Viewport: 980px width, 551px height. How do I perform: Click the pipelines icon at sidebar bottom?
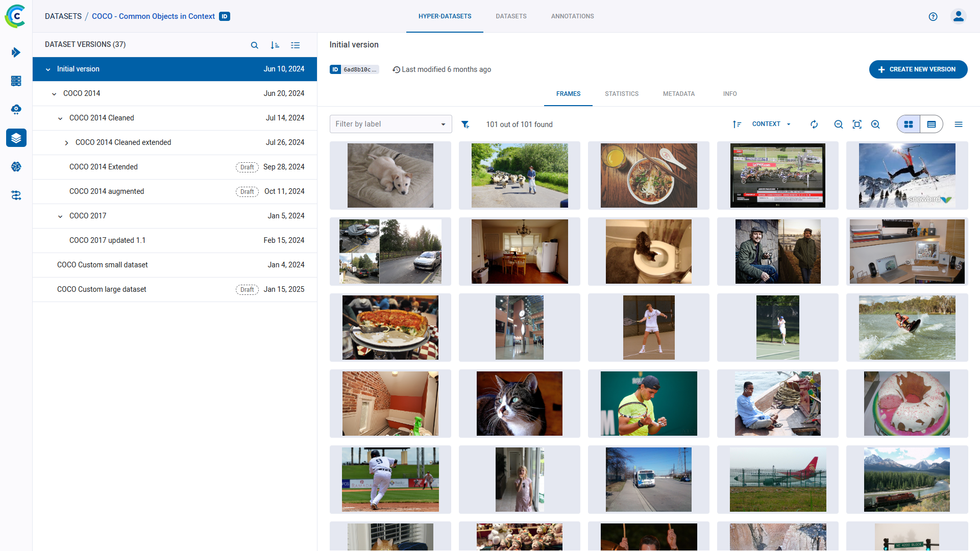pyautogui.click(x=16, y=195)
